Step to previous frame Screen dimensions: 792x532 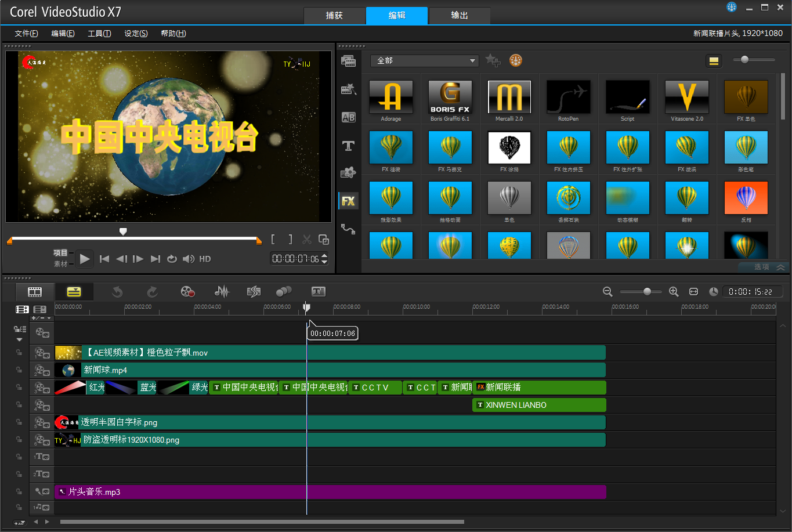[121, 259]
